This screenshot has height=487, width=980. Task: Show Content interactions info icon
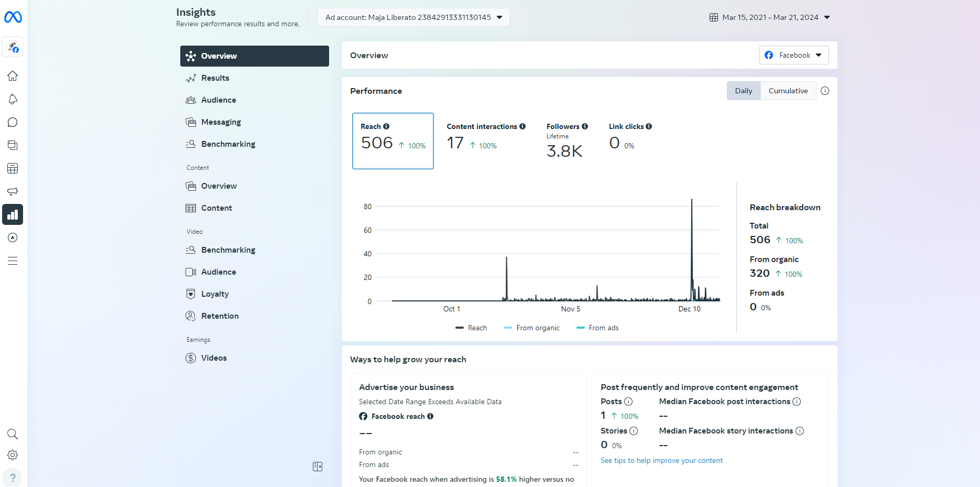pos(522,126)
